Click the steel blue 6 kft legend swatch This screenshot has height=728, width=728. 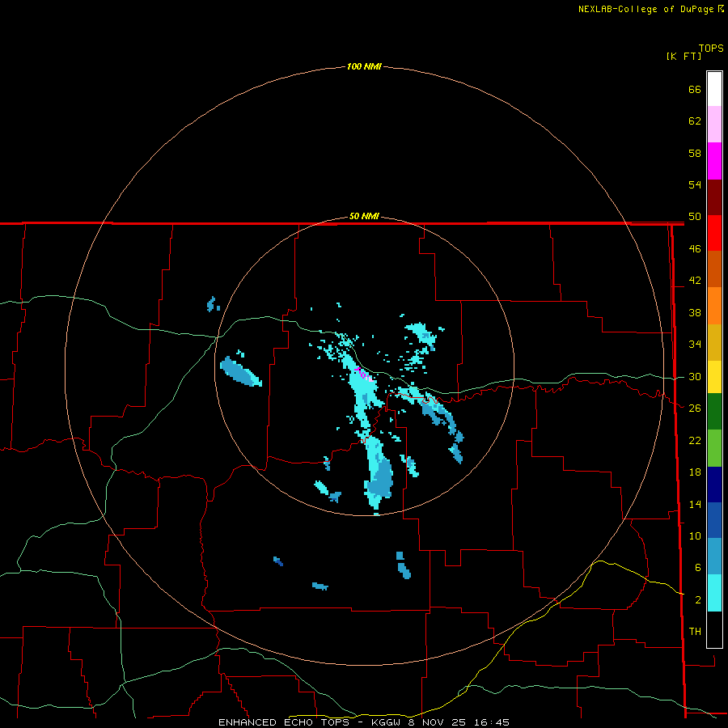coord(714,557)
